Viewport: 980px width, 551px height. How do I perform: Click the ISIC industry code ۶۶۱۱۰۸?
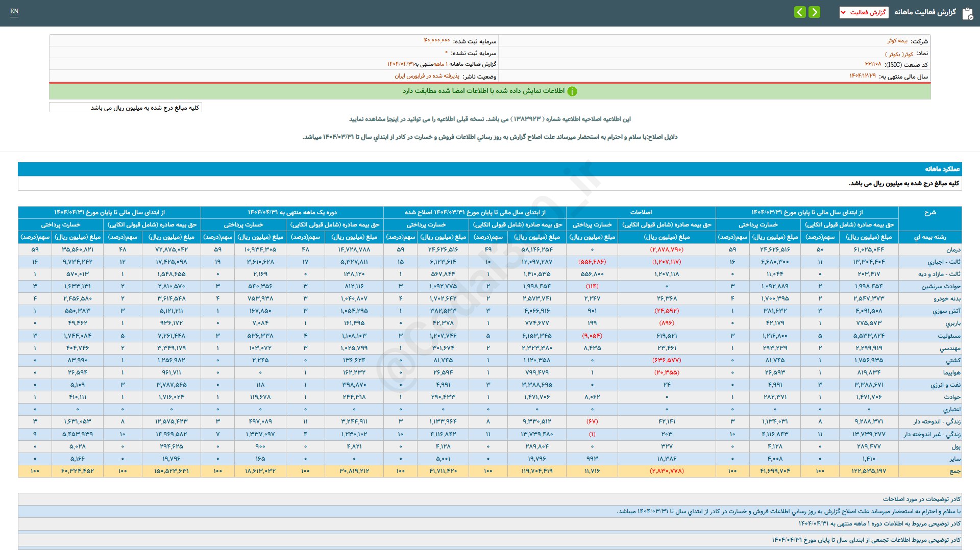pyautogui.click(x=873, y=64)
